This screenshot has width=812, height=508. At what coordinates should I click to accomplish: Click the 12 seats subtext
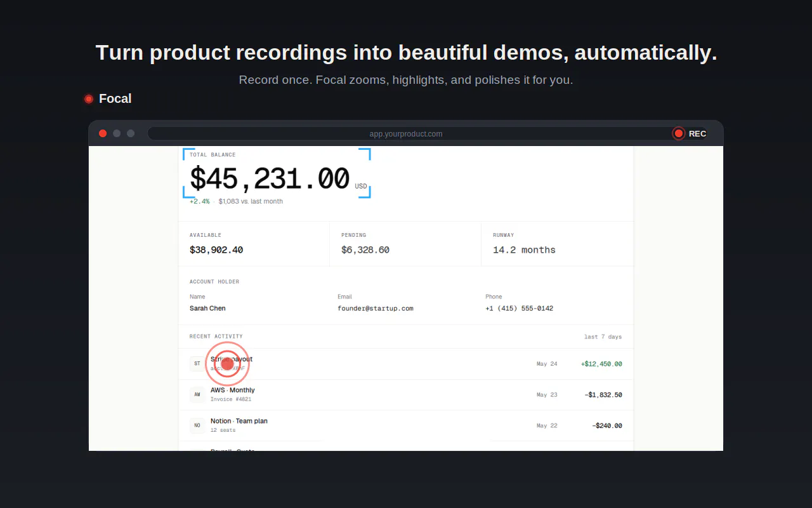(x=223, y=431)
